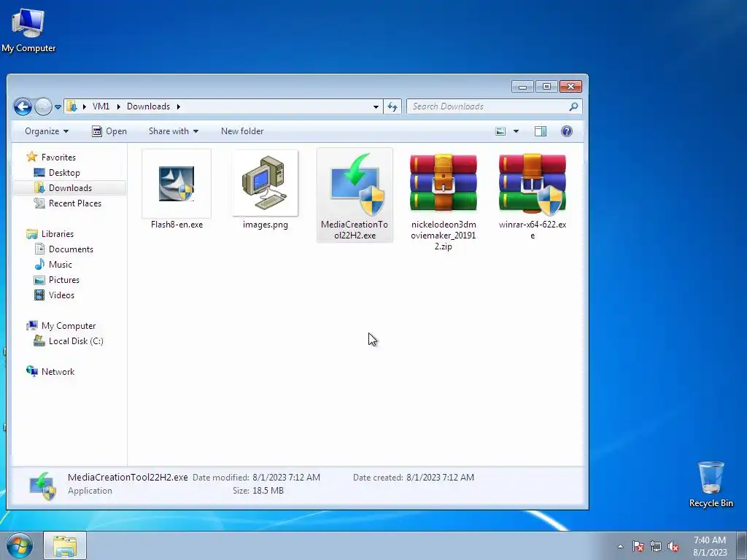Show hidden tray icons arrow
747x560 pixels.
[620, 546]
